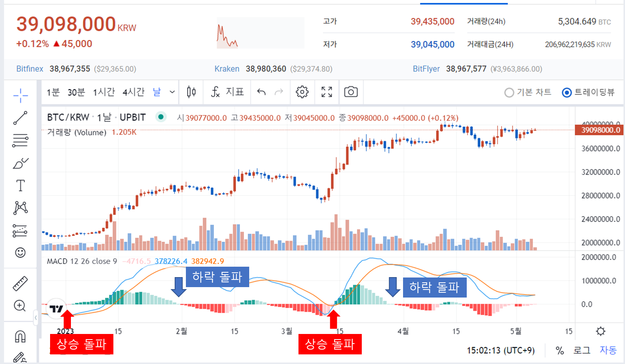Toggle the green market status indicator
The height and width of the screenshot is (364, 625).
[x=161, y=117]
